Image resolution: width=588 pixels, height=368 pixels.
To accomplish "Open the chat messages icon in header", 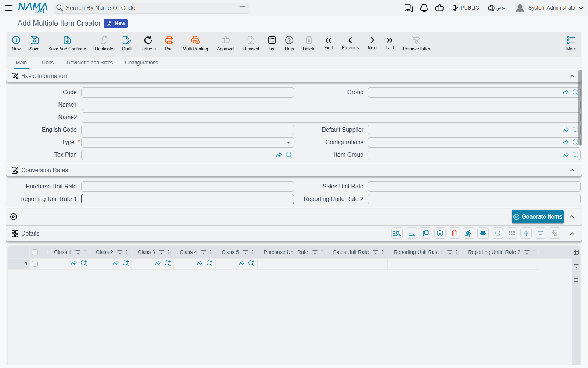I will (x=408, y=8).
